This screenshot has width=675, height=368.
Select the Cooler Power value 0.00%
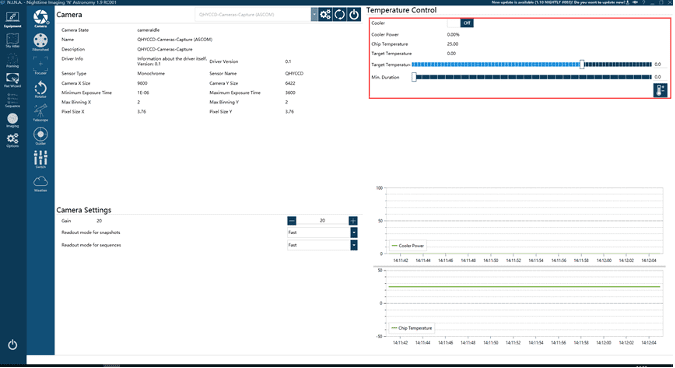coord(453,34)
